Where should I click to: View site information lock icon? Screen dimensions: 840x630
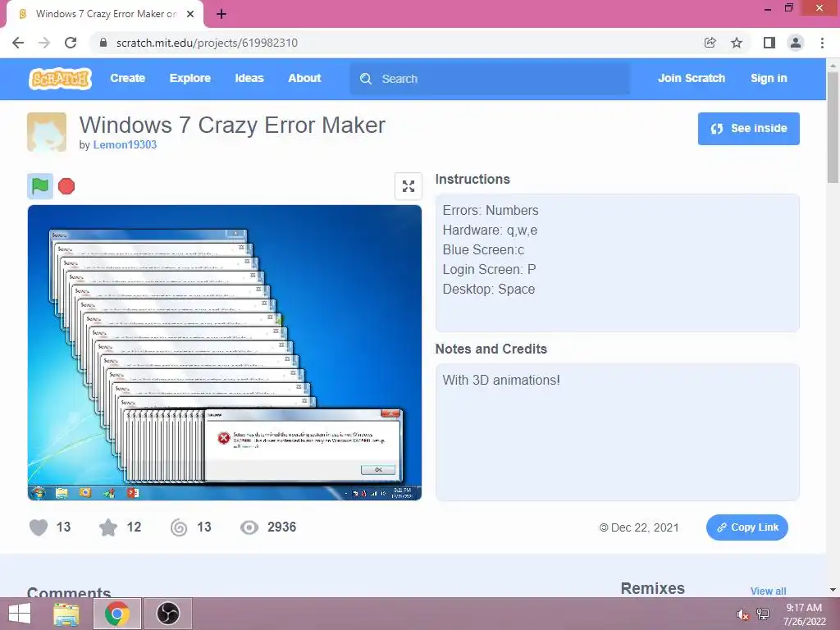tap(103, 43)
